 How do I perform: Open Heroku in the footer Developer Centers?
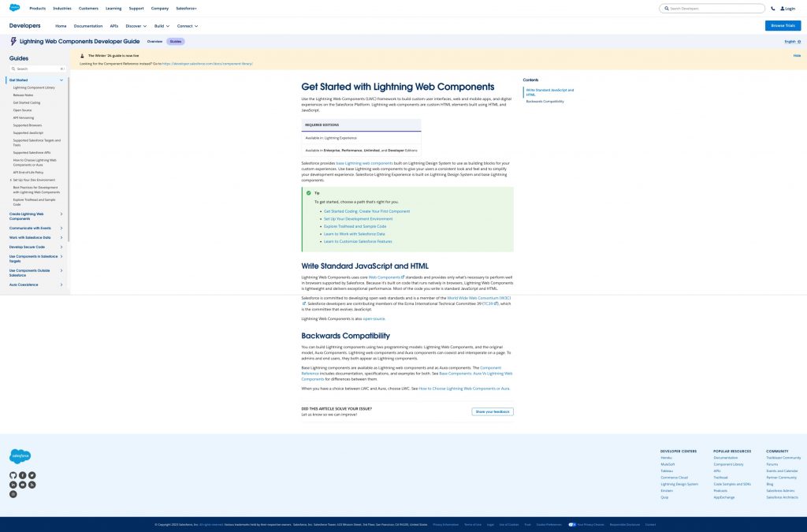pyautogui.click(x=667, y=458)
